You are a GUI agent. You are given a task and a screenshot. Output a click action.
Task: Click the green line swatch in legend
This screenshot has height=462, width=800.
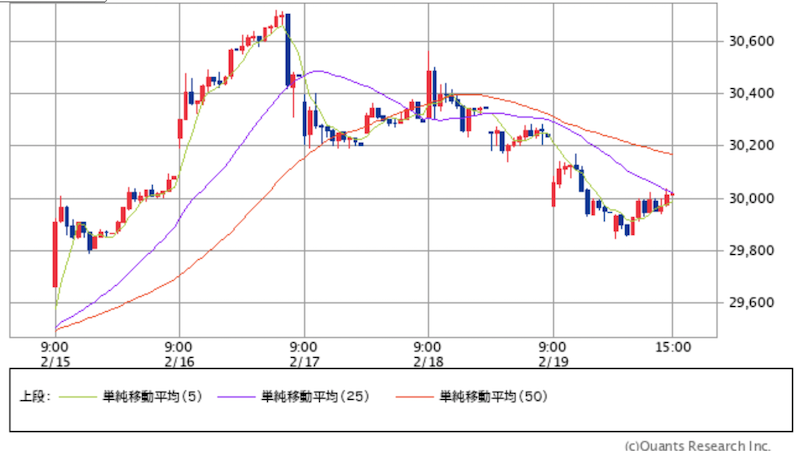click(78, 397)
